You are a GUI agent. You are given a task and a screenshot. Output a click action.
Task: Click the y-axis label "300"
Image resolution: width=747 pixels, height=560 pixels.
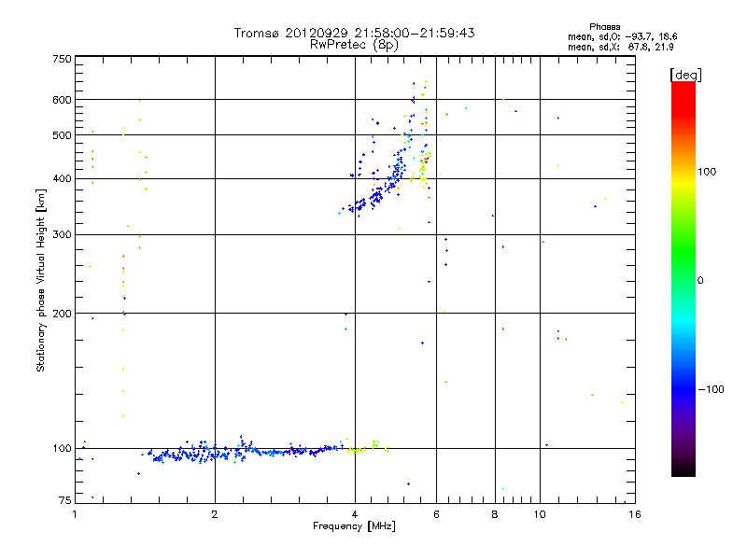coord(62,235)
